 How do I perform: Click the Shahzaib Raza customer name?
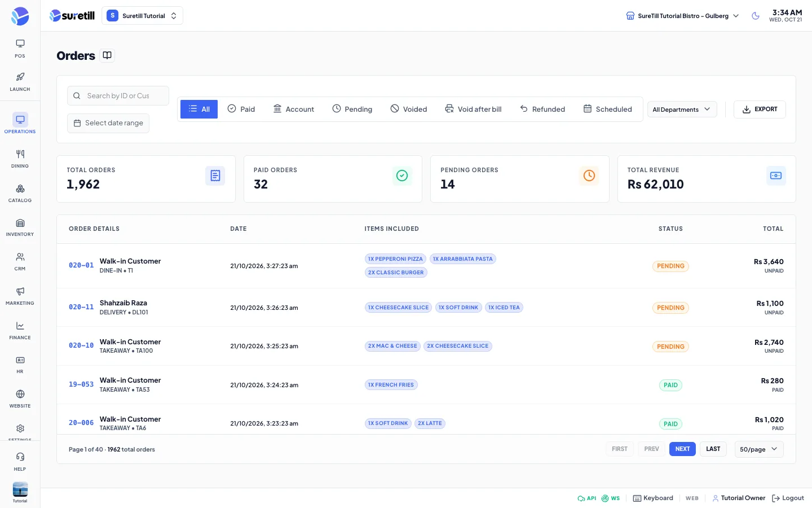[x=123, y=303]
